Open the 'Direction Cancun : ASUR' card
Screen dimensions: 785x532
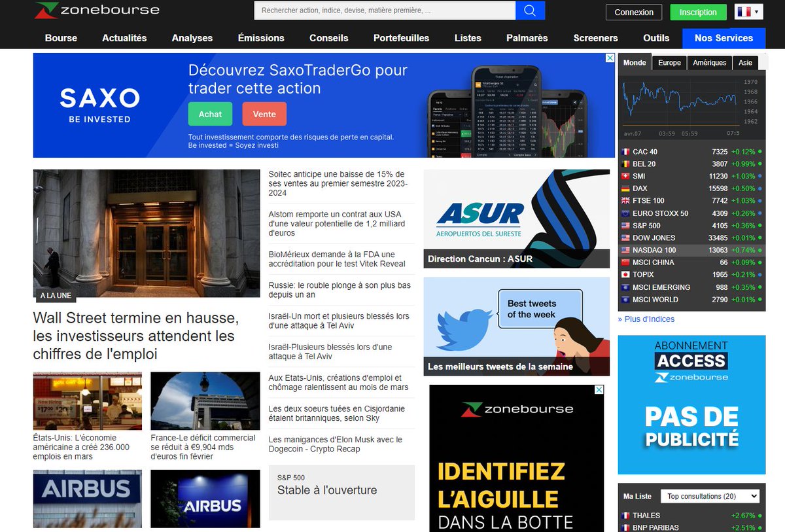coord(516,219)
